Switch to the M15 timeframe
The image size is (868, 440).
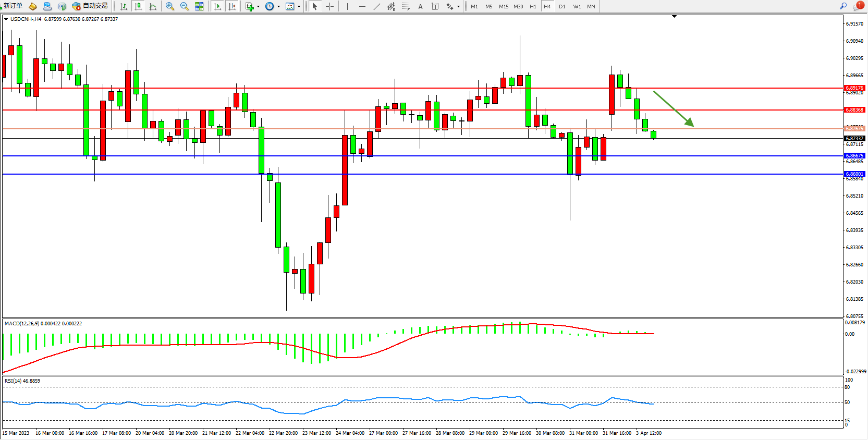pyautogui.click(x=503, y=7)
